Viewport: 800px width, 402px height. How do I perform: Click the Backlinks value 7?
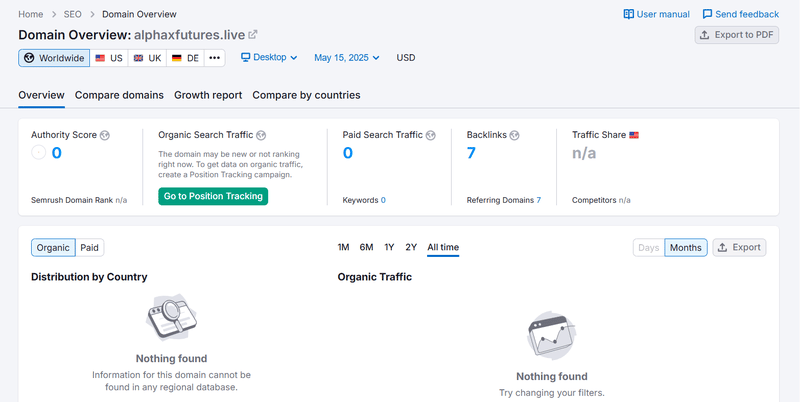[471, 153]
